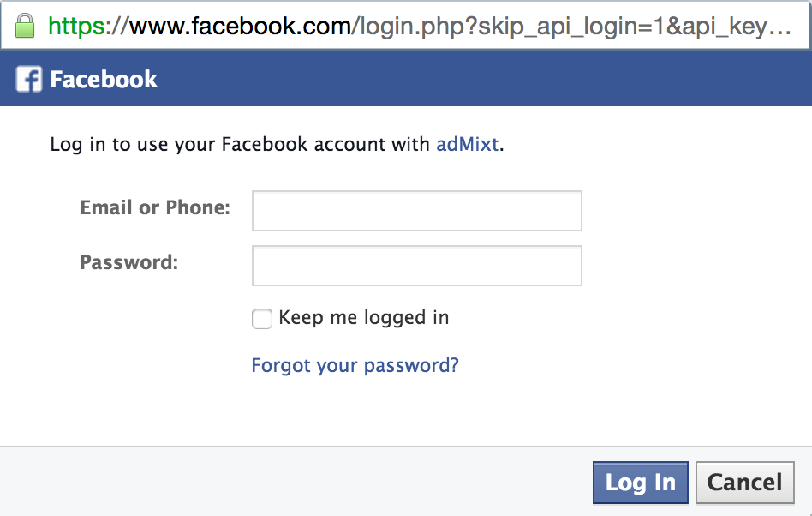Image resolution: width=812 pixels, height=516 pixels.
Task: Focus the Email or Phone input field
Action: [x=417, y=211]
